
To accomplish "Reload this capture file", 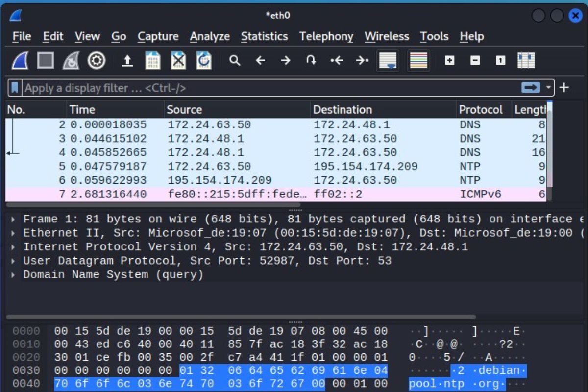I will [204, 60].
